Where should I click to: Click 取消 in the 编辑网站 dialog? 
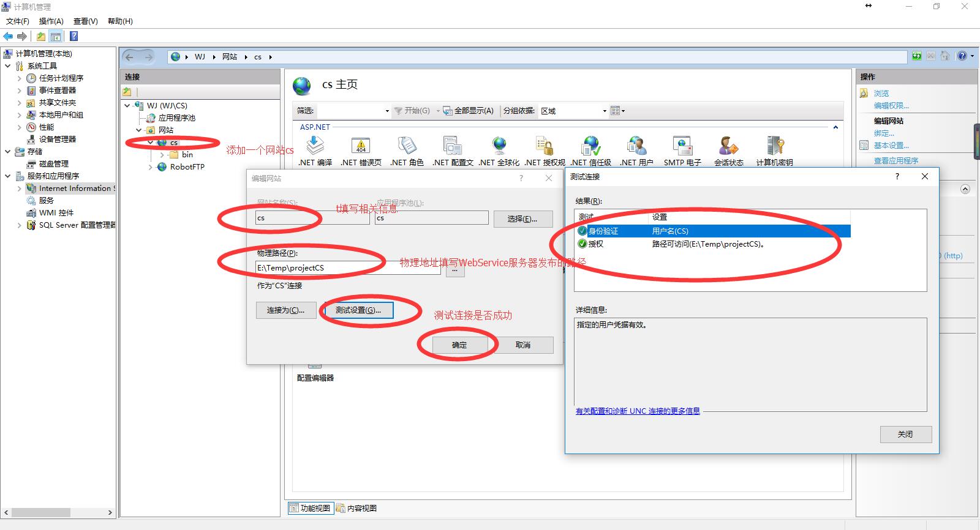pos(523,345)
